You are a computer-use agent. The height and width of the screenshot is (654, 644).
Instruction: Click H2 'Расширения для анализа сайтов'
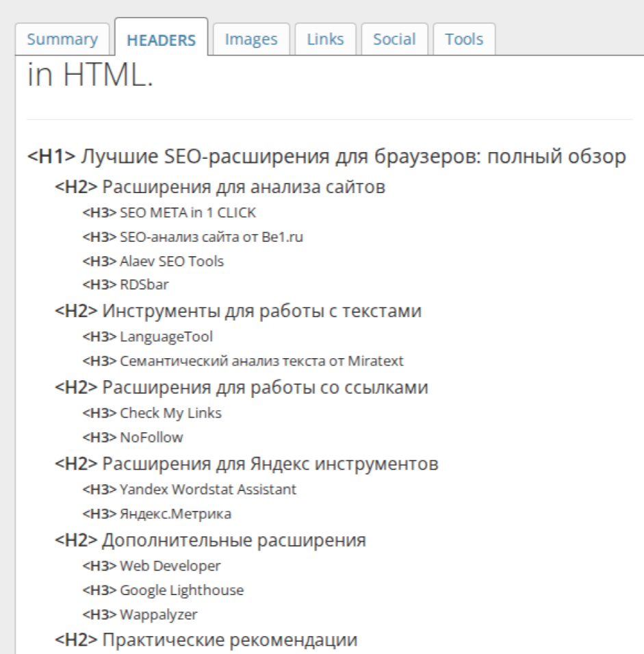[220, 187]
